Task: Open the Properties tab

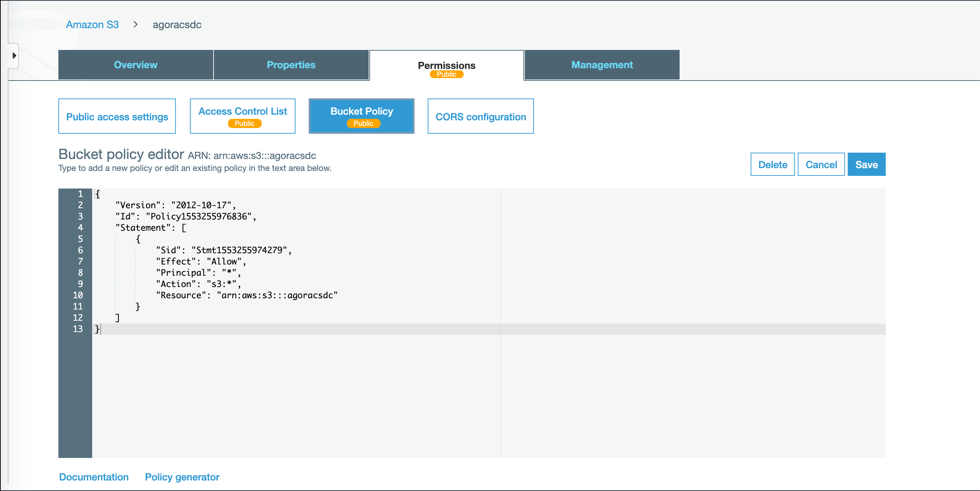Action: click(291, 65)
